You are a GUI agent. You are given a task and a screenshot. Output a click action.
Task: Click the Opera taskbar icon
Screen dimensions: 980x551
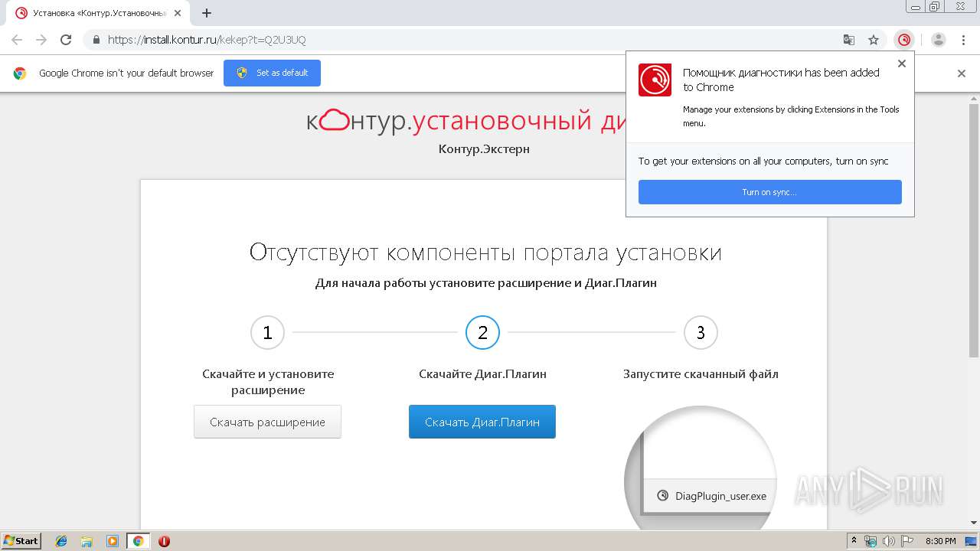coord(164,541)
